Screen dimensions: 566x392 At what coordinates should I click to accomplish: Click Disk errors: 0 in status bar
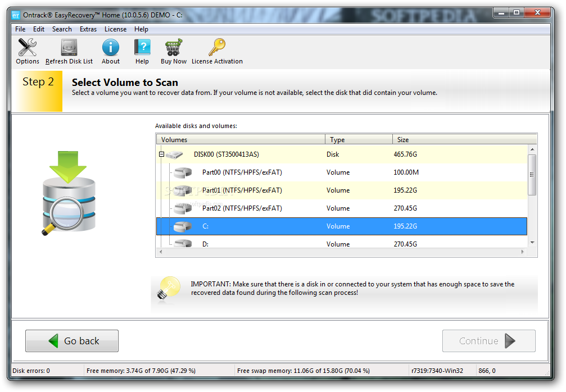[31, 371]
